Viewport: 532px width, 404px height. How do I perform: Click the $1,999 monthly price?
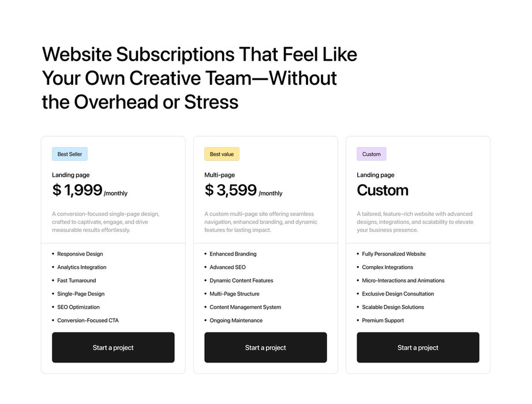[89, 190]
